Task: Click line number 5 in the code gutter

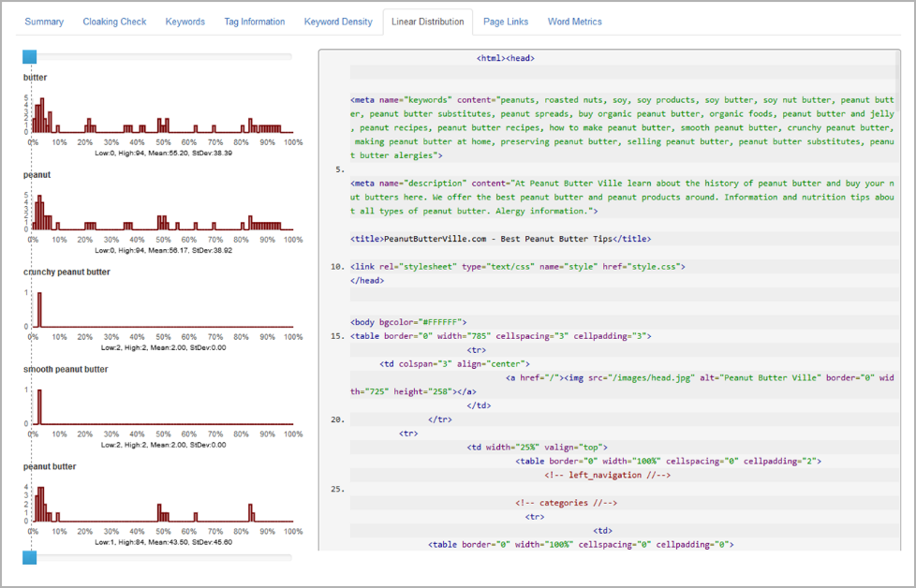Action: coord(340,169)
